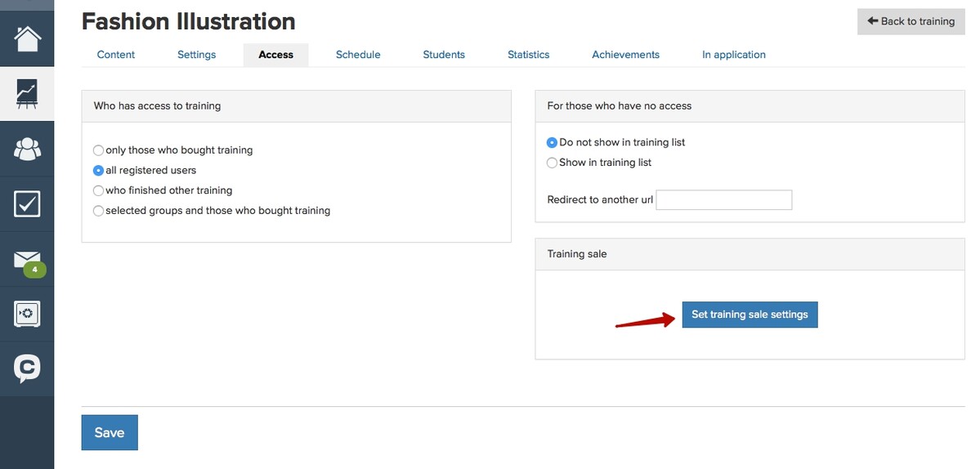
Task: Select the training chart board icon
Action: pyautogui.click(x=27, y=94)
